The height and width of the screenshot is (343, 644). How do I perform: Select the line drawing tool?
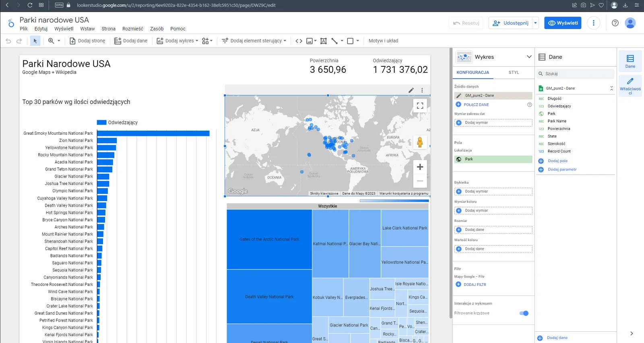click(x=334, y=41)
